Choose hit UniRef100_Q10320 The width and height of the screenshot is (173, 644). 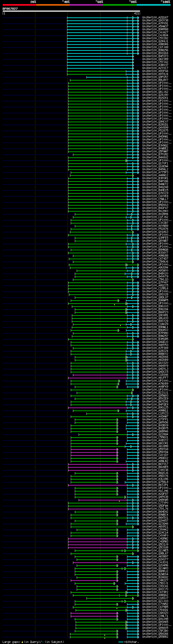(x=155, y=363)
